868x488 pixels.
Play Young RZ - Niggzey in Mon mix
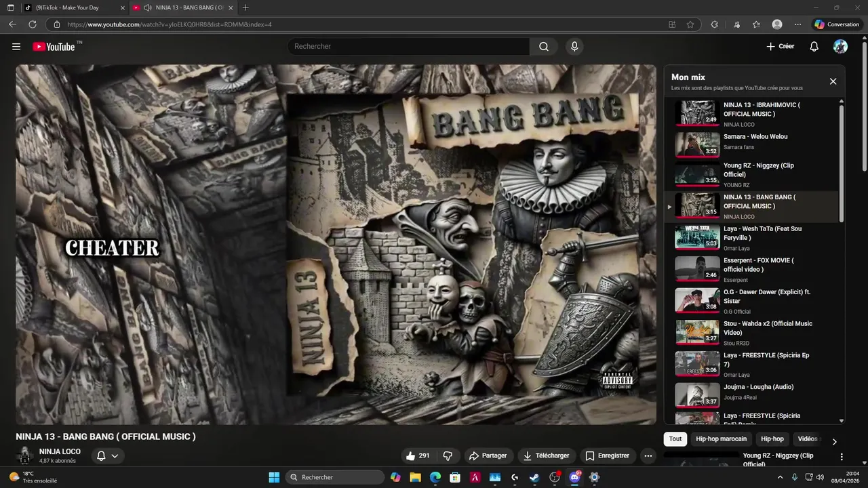753,176
